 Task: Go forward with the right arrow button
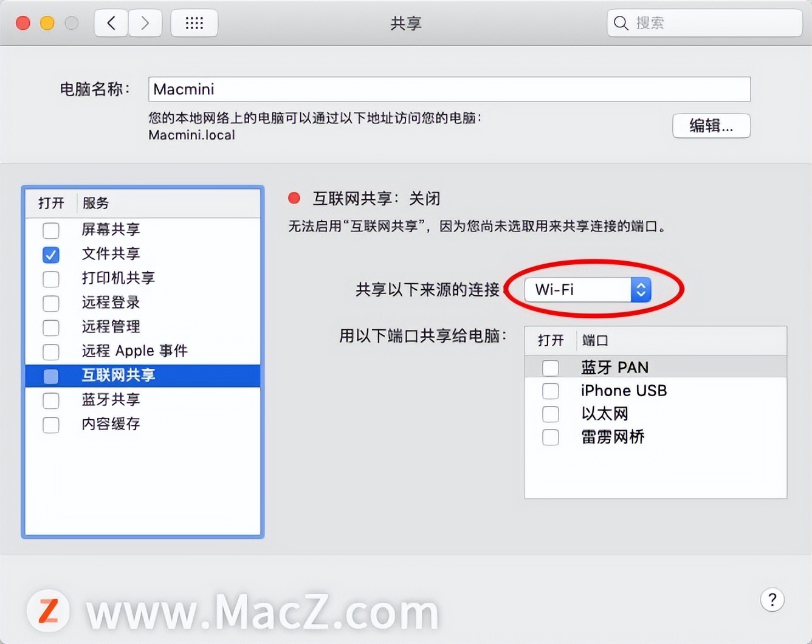pyautogui.click(x=145, y=23)
